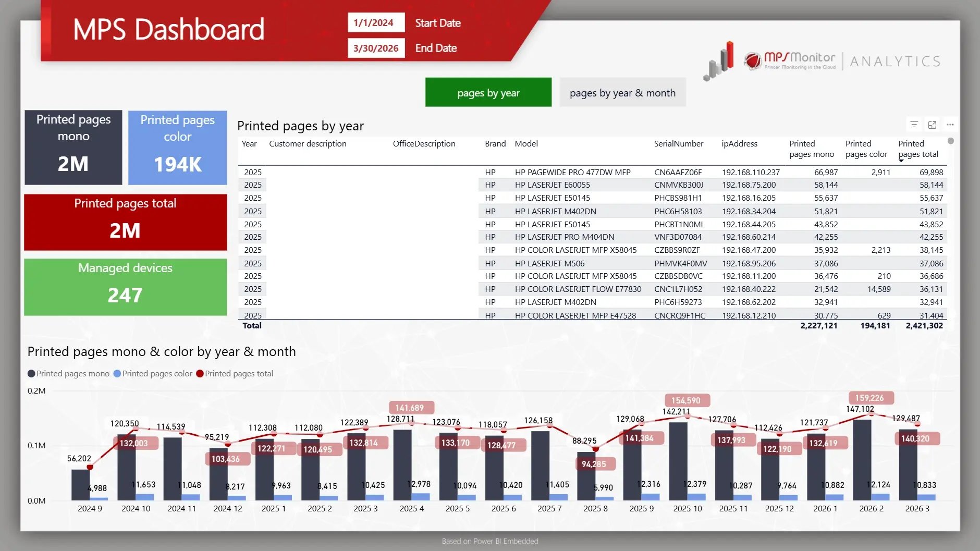
Task: Toggle Printed pages mono legend marker
Action: [31, 374]
